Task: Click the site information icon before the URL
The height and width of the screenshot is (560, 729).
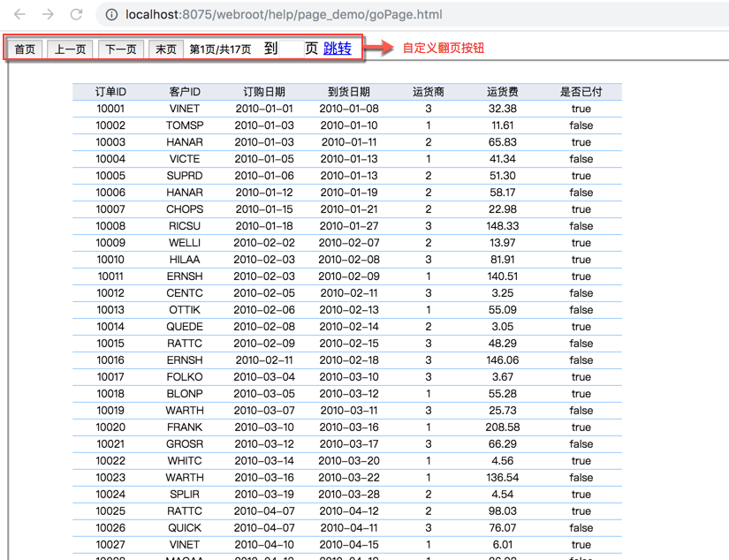Action: (111, 14)
